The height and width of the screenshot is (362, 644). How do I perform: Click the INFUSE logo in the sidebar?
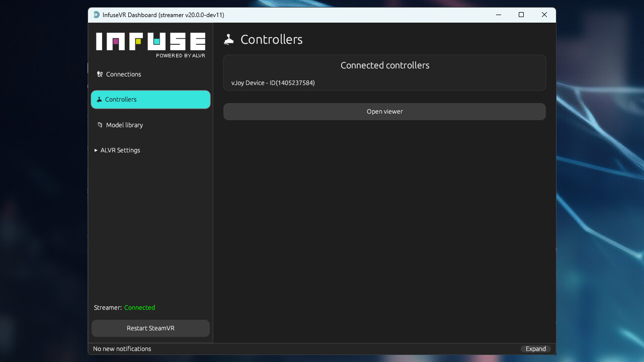point(150,42)
